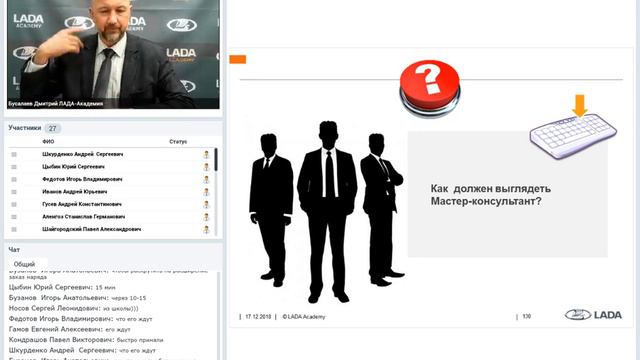640x360 pixels.
Task: Click presenter name caption on video
Action: point(56,104)
